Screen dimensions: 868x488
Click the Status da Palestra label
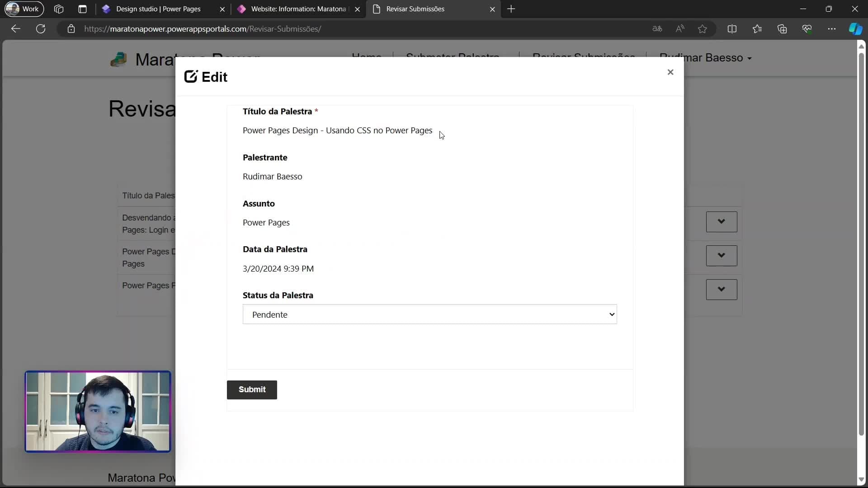click(278, 296)
